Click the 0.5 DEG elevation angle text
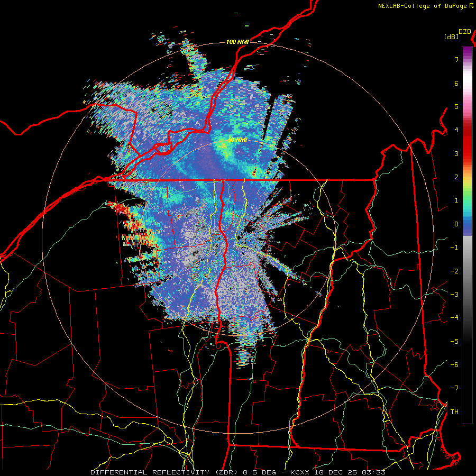This screenshot has height=476, width=476. tap(260, 472)
